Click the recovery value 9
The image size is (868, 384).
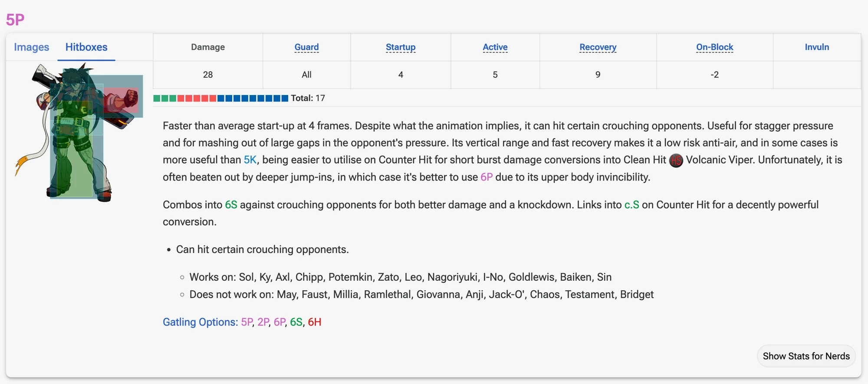pyautogui.click(x=598, y=75)
